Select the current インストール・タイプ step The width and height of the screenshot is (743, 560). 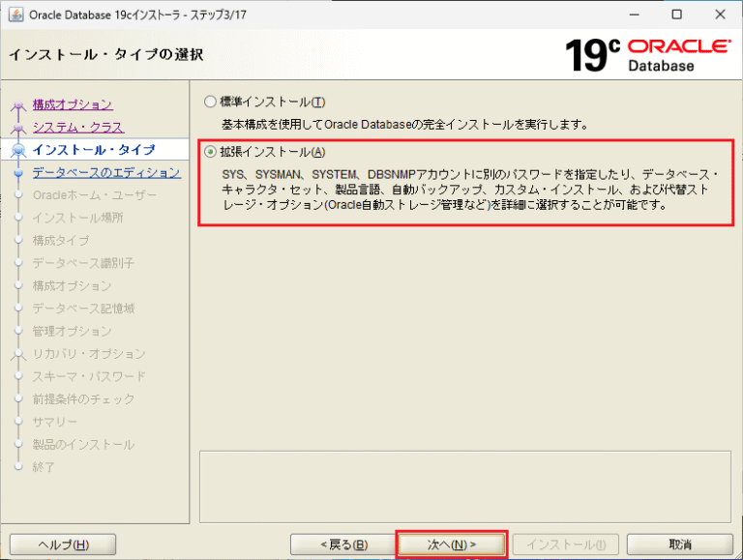click(94, 150)
